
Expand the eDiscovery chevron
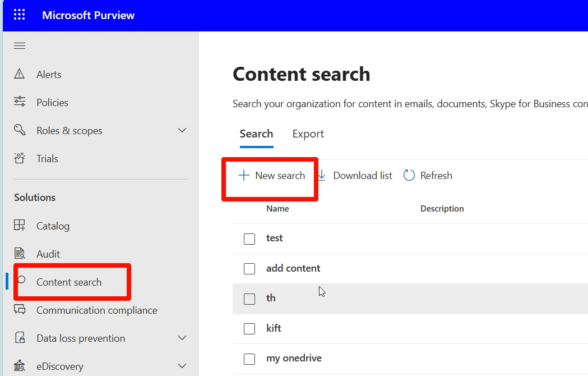coord(182,366)
